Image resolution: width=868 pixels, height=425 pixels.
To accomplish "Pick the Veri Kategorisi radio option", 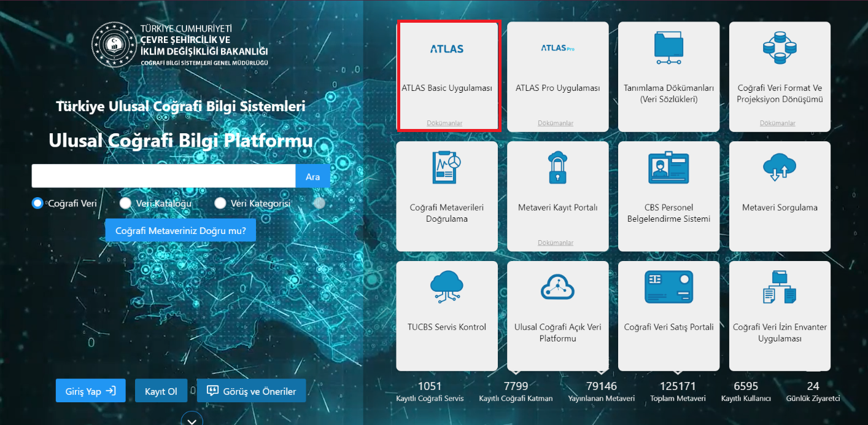I will pos(220,203).
